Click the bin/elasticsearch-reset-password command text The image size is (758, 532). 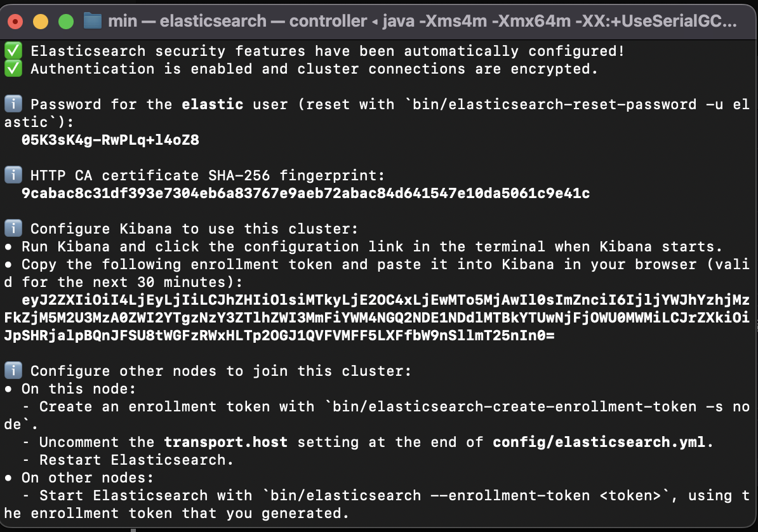(554, 104)
